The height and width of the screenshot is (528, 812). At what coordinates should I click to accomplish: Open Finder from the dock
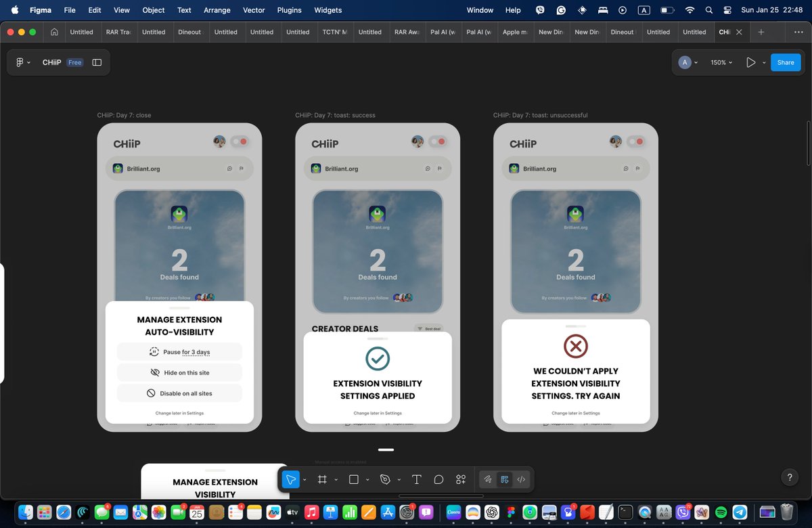coord(26,512)
